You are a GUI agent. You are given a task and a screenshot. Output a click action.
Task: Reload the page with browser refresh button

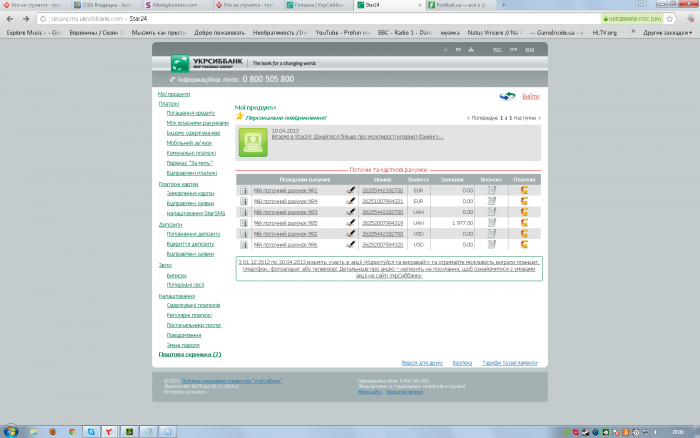coord(43,19)
